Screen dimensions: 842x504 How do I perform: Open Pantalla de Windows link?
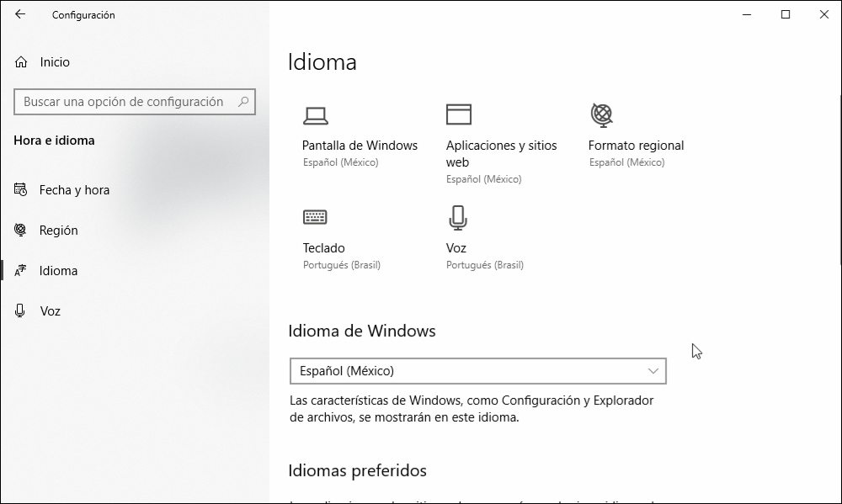pyautogui.click(x=360, y=146)
